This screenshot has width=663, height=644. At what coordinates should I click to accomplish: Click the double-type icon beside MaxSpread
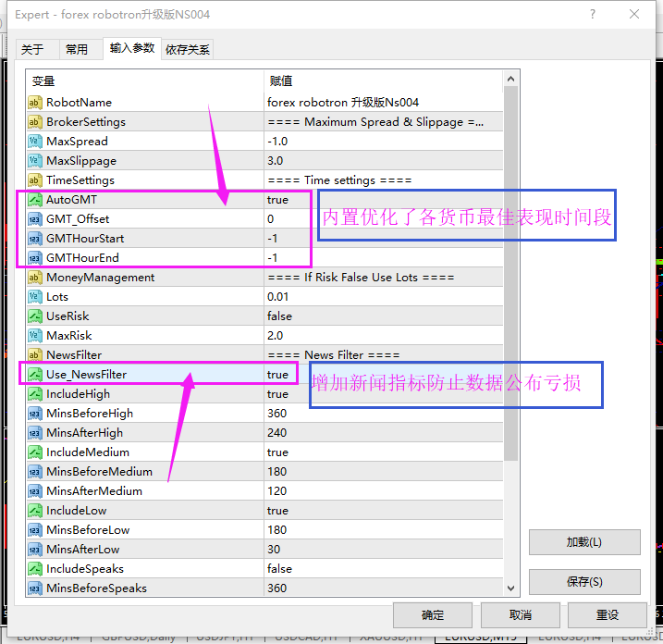tap(34, 142)
